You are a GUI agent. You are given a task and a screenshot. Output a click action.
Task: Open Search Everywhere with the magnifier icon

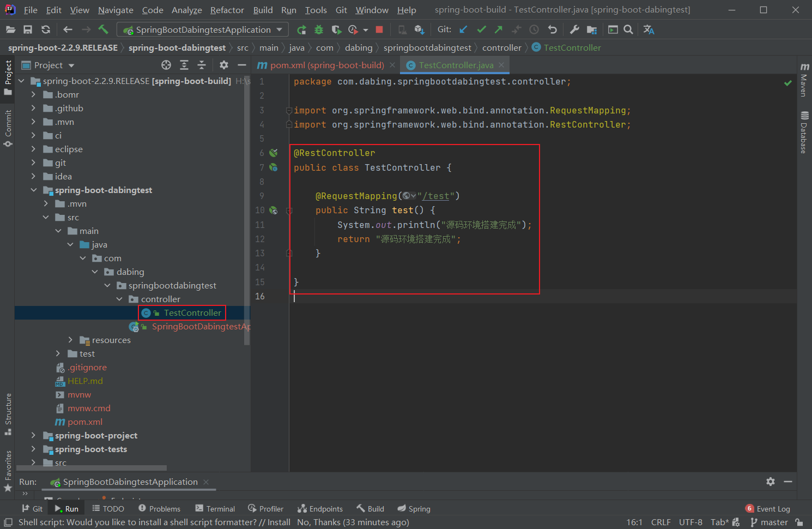click(x=628, y=29)
